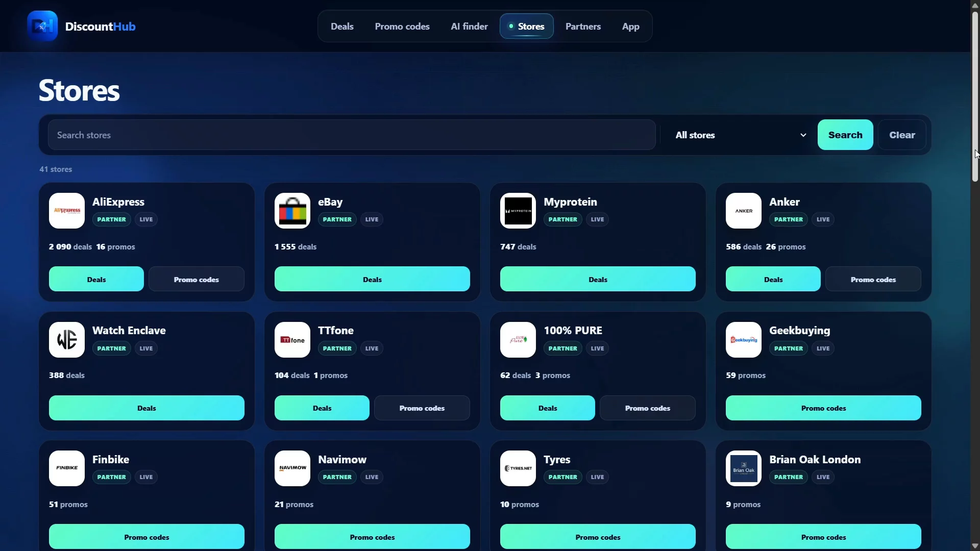Screen dimensions: 980x551
Task: Open Promo codes for Geekbuying
Action: tap(823, 408)
